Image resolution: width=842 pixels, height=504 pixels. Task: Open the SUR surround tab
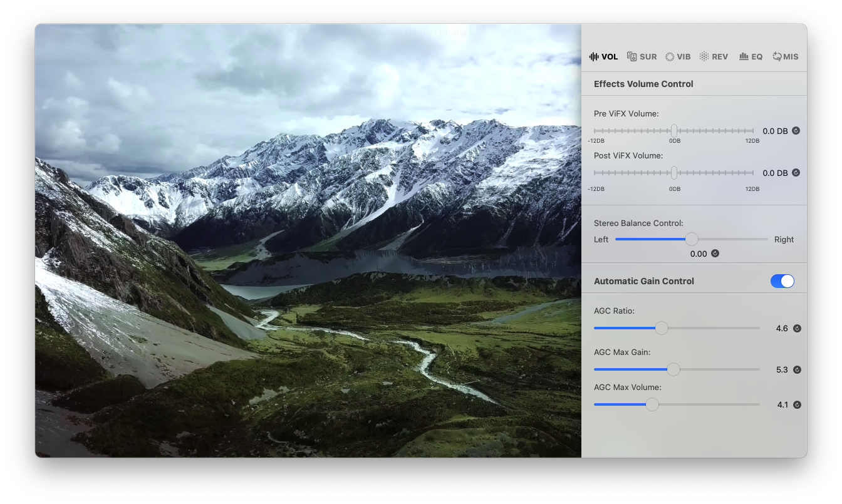(642, 56)
